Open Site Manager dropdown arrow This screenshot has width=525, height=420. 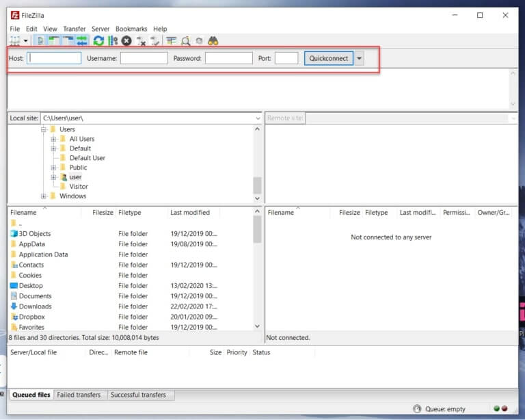[26, 41]
